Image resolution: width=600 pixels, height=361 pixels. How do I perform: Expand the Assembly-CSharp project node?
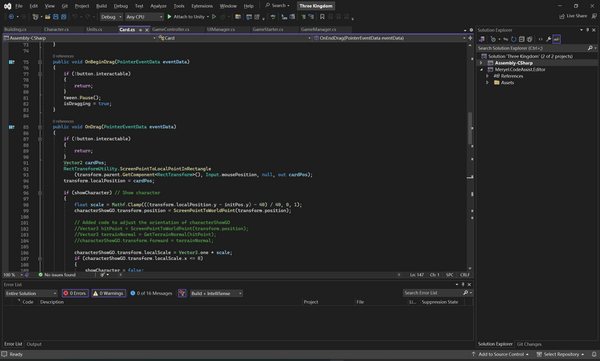481,63
